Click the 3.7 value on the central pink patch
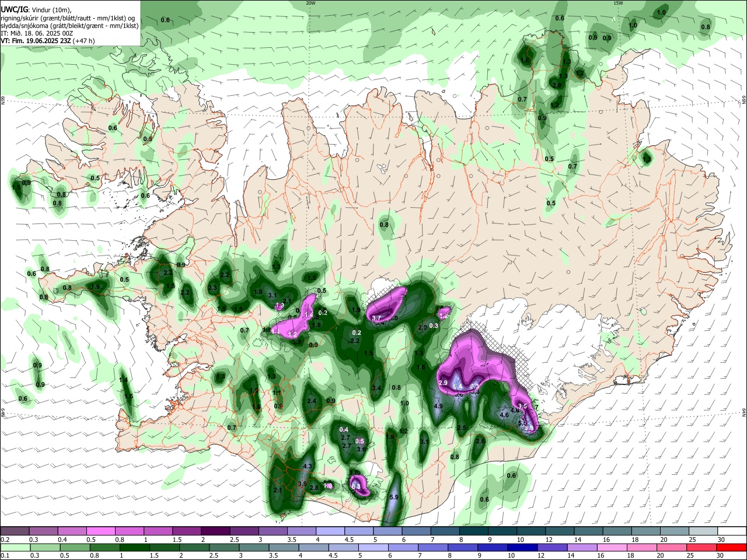The image size is (747, 560). pyautogui.click(x=376, y=318)
